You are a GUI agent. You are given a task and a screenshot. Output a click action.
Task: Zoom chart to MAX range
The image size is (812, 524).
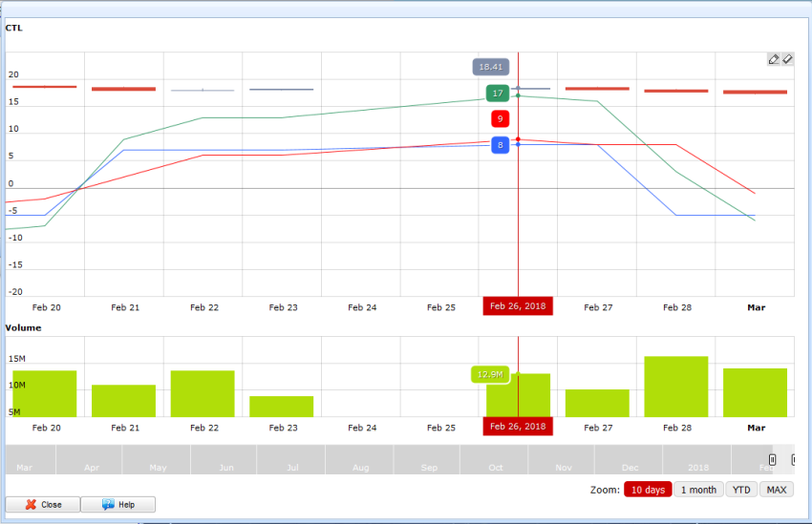tap(777, 490)
